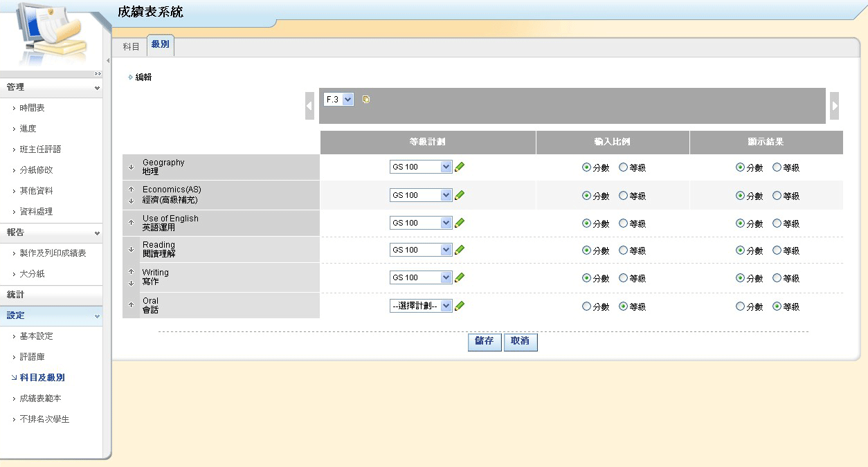Collapse the 管理 sidebar section
Image resolution: width=868 pixels, height=467 pixels.
point(97,88)
